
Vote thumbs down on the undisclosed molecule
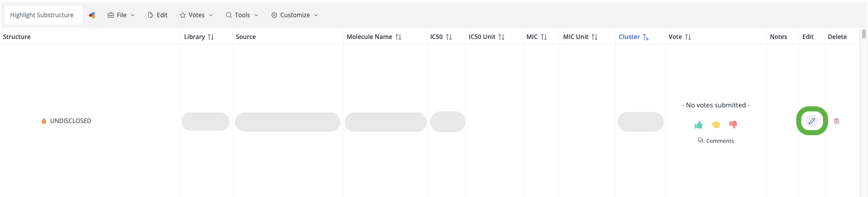coord(733,125)
